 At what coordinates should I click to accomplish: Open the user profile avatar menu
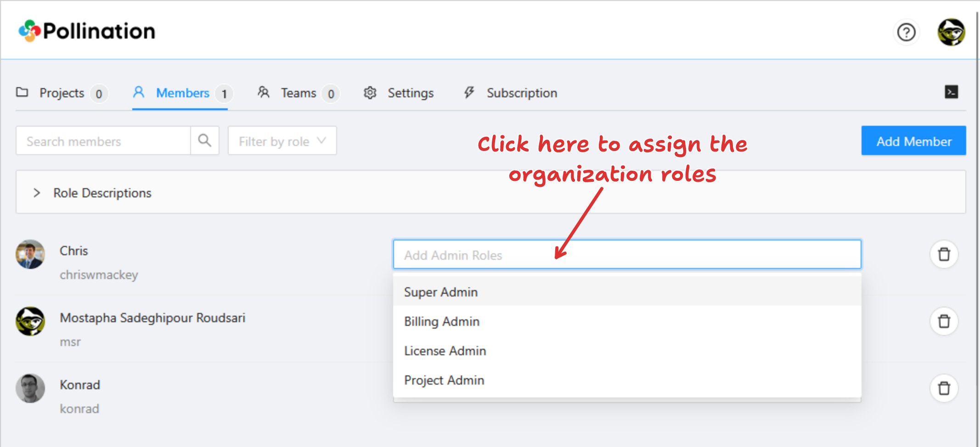[951, 33]
